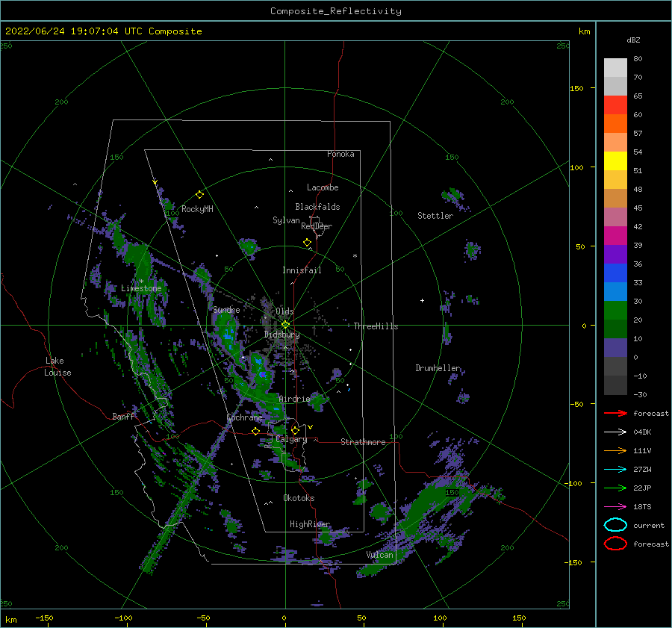Screen dimensions: 672x628
Task: Click the magenta storm core near Airdrie
Action: (263, 374)
